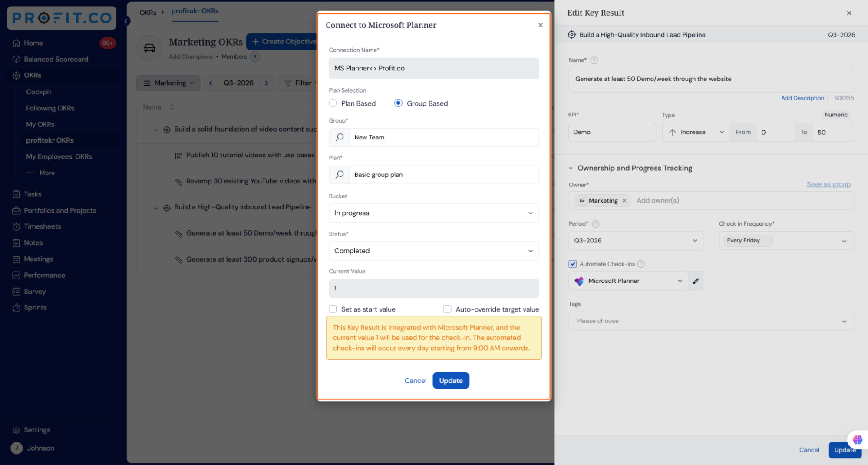The width and height of the screenshot is (868, 465).
Task: Collapse Ownership and Progress Tracking section
Action: 571,168
